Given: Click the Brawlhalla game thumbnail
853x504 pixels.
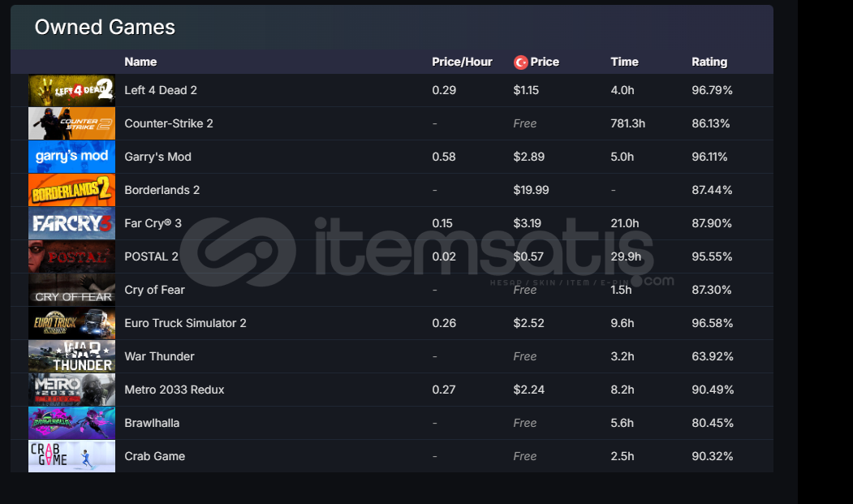Looking at the screenshot, I should pos(71,424).
